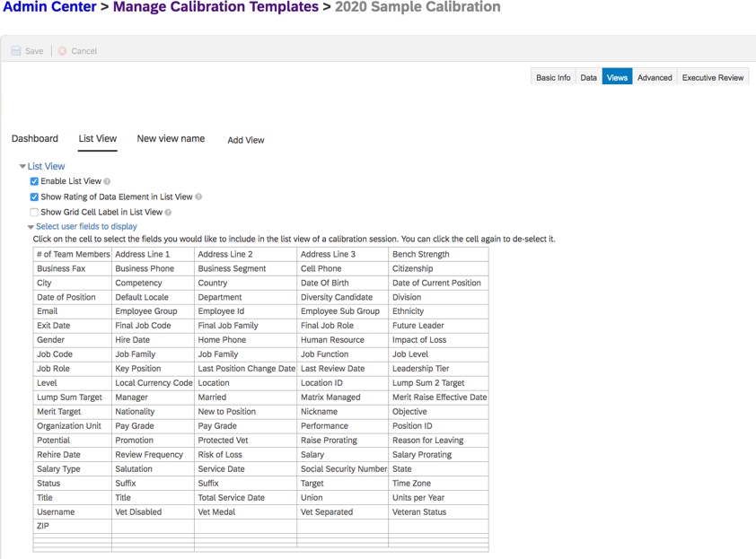Select the Social Security Number field cell

point(342,469)
